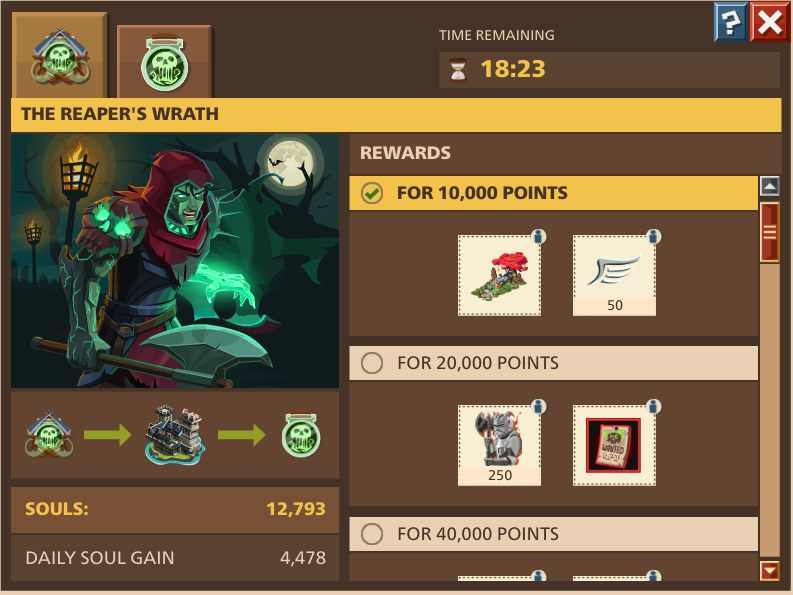Click the wanted poster reward item
793x595 pixels.
click(x=614, y=446)
